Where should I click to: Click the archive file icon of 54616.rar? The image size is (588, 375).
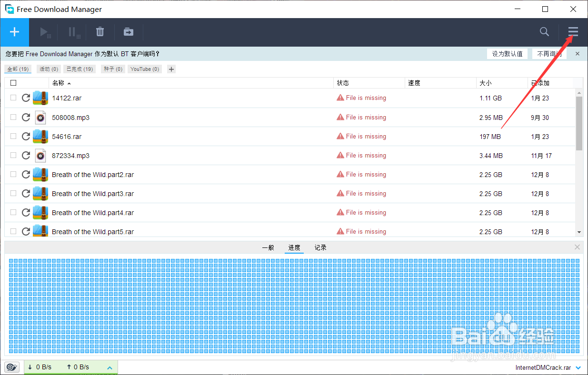[40, 136]
